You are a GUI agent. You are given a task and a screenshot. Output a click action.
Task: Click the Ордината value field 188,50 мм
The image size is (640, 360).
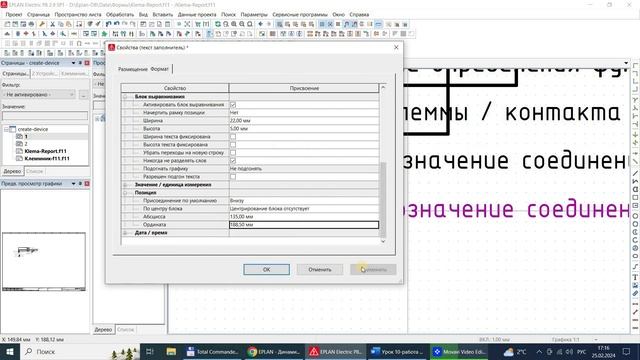pyautogui.click(x=304, y=225)
